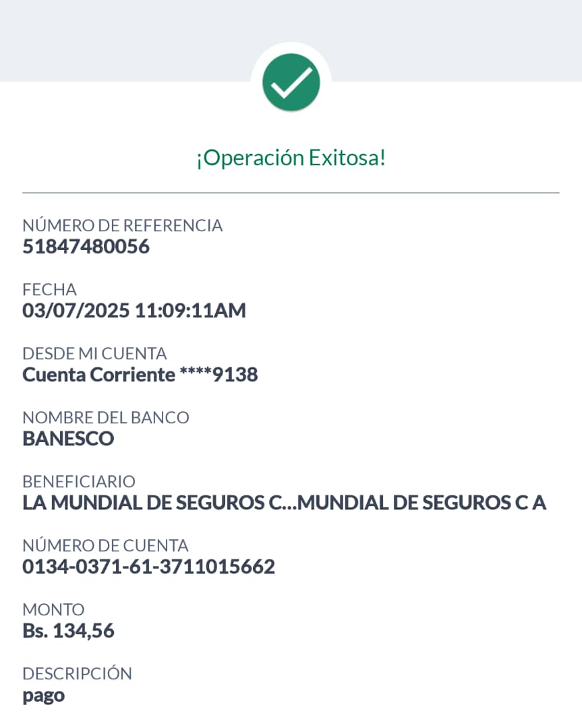Screen dimensions: 582x728
Task: Click the gray header band at top
Action: click(121, 40)
